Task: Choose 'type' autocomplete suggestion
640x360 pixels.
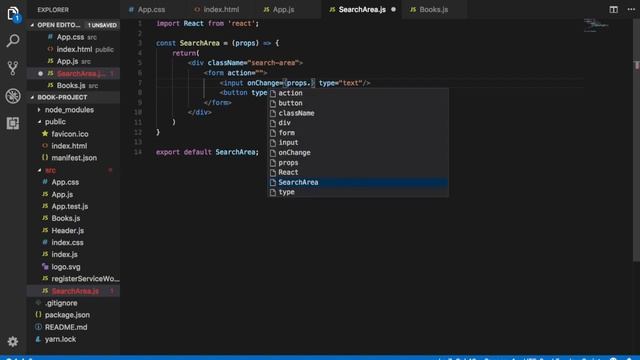Action: [x=358, y=192]
